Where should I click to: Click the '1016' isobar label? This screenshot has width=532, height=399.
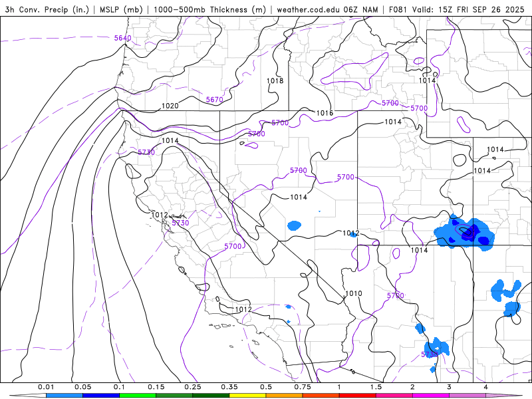click(325, 113)
